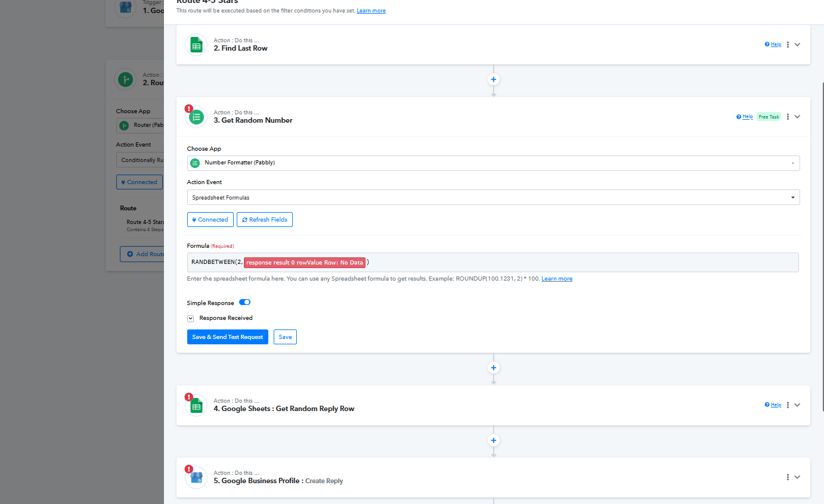Screen dimensions: 824x504
Task: Open three-dot menu for Find Last Row step
Action: tap(788, 45)
